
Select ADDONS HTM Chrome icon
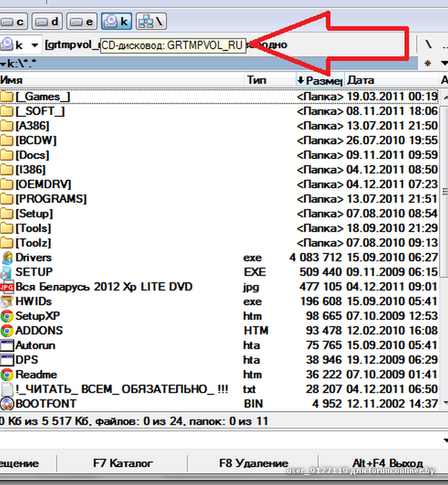(7, 330)
